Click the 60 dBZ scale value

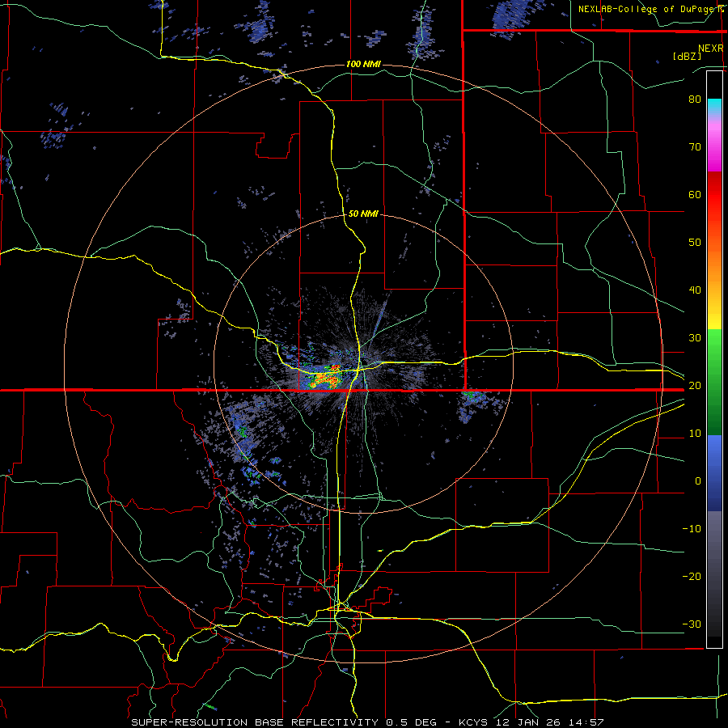point(695,194)
